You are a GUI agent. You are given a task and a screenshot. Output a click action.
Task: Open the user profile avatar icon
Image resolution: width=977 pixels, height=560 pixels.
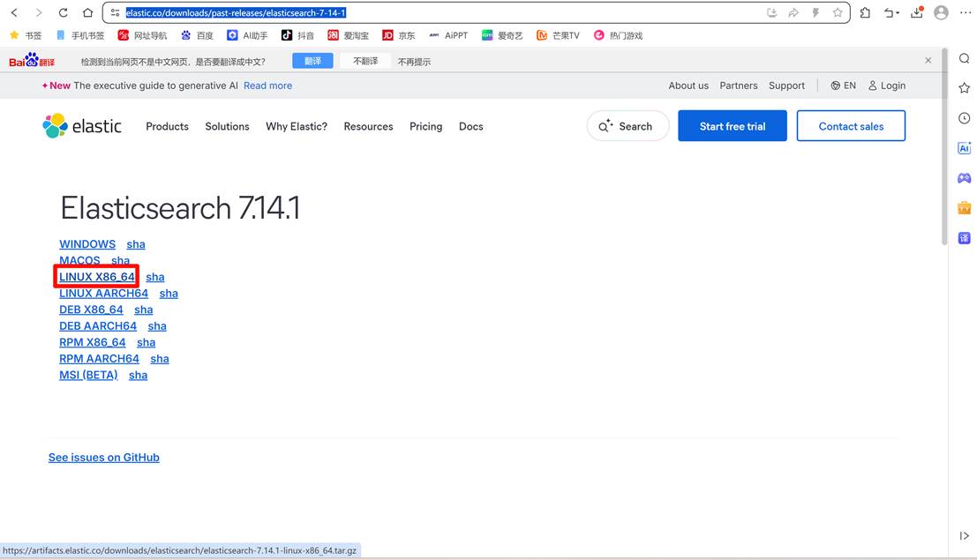tap(941, 12)
